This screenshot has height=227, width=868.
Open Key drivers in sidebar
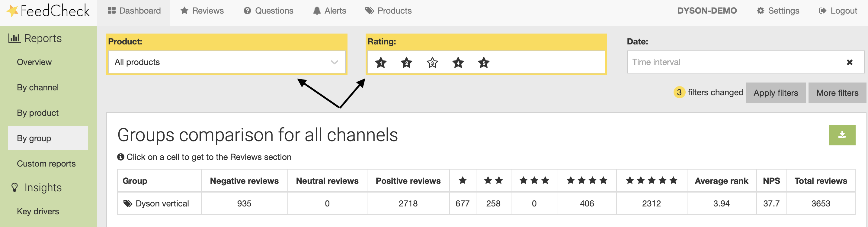38,211
